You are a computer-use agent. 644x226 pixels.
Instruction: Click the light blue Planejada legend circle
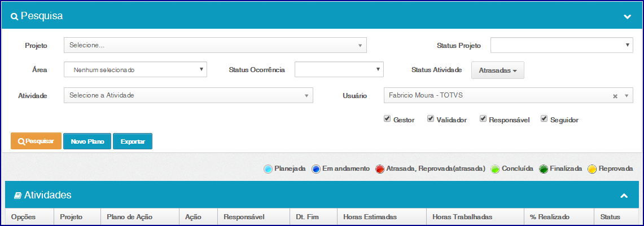click(x=268, y=169)
